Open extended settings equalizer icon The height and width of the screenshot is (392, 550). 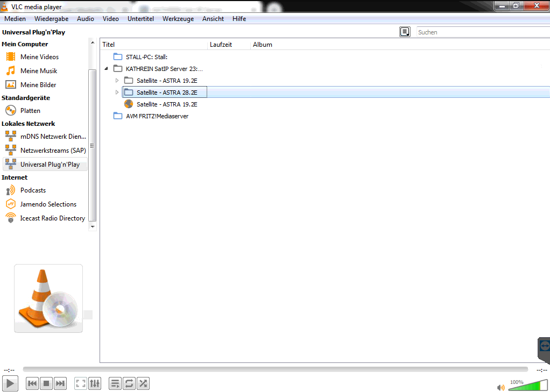95,383
